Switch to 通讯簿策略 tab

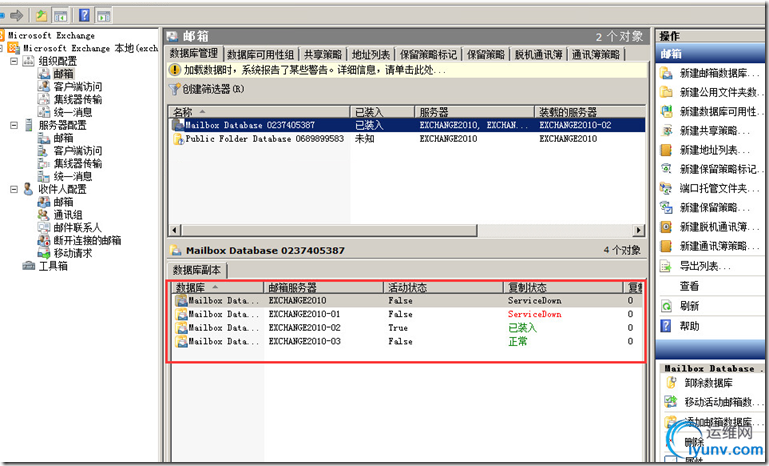tap(596, 54)
